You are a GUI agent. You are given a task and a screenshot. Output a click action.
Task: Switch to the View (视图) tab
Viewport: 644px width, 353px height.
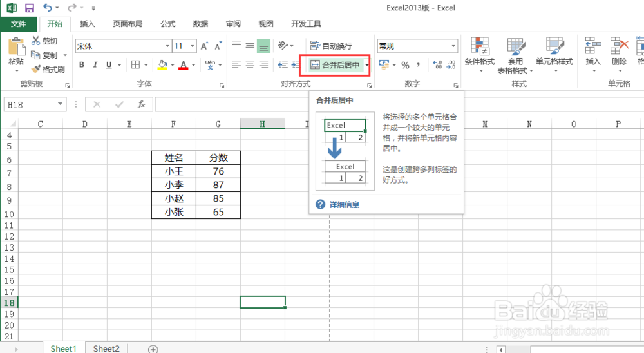pyautogui.click(x=266, y=24)
